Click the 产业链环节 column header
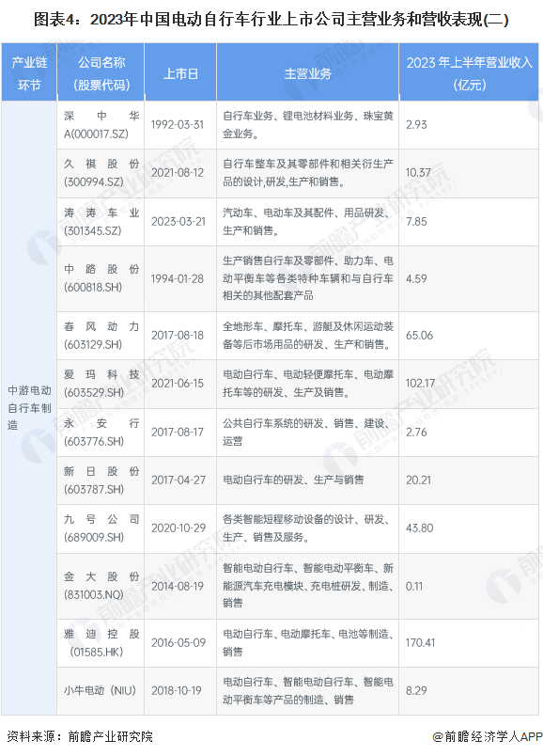 click(x=29, y=72)
